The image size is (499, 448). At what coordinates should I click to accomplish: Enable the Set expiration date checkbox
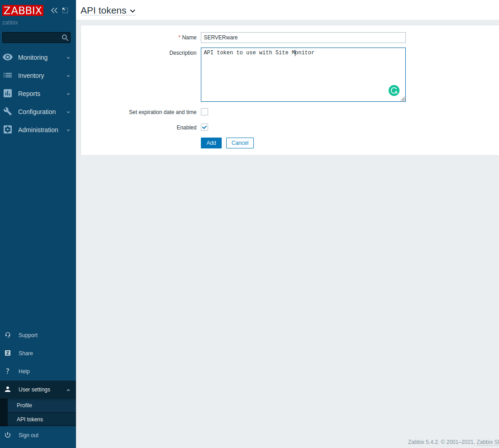point(204,112)
